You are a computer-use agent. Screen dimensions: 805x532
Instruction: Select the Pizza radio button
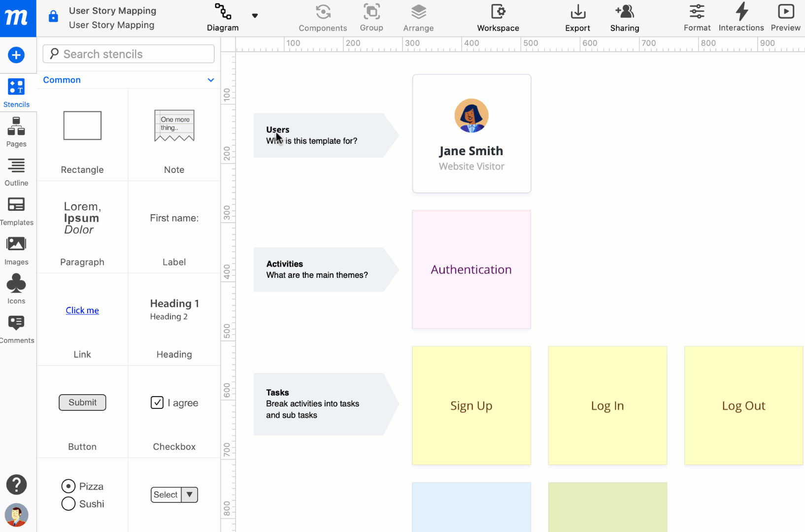pos(68,486)
